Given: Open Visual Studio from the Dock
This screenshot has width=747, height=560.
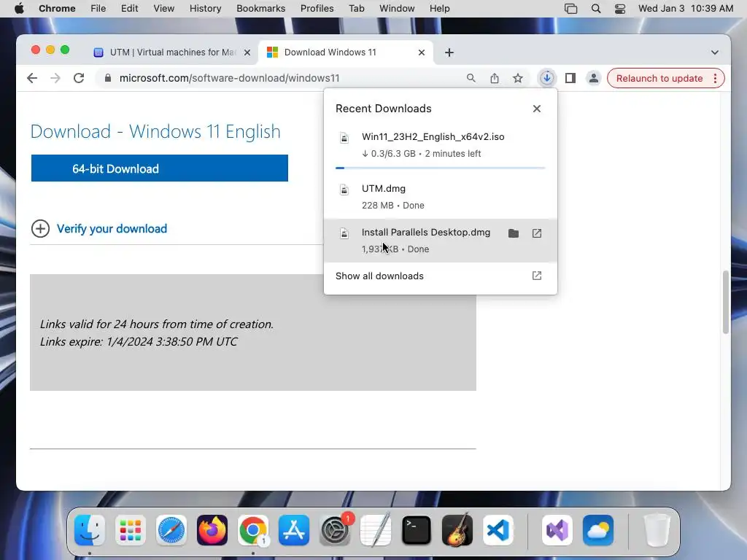Looking at the screenshot, I should tap(557, 530).
